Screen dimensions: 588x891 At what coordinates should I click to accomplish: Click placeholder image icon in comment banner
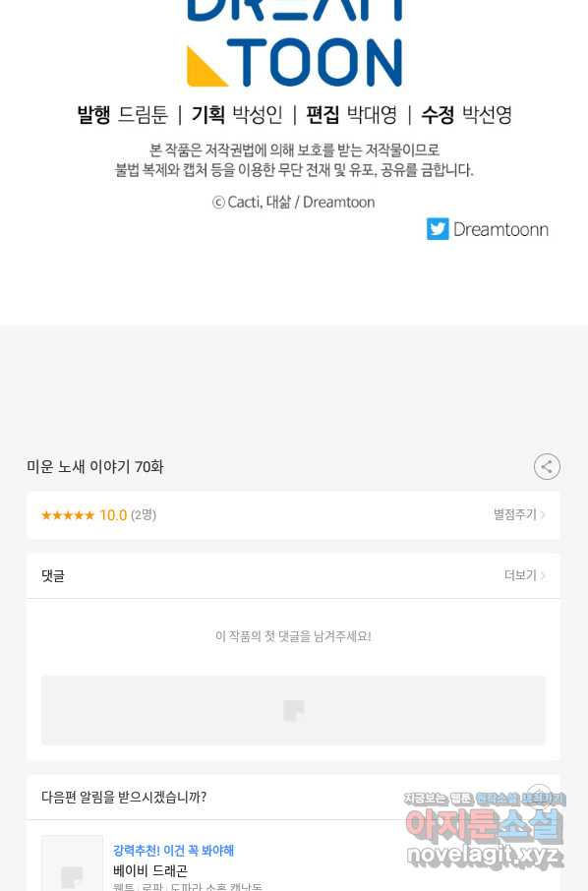click(294, 710)
